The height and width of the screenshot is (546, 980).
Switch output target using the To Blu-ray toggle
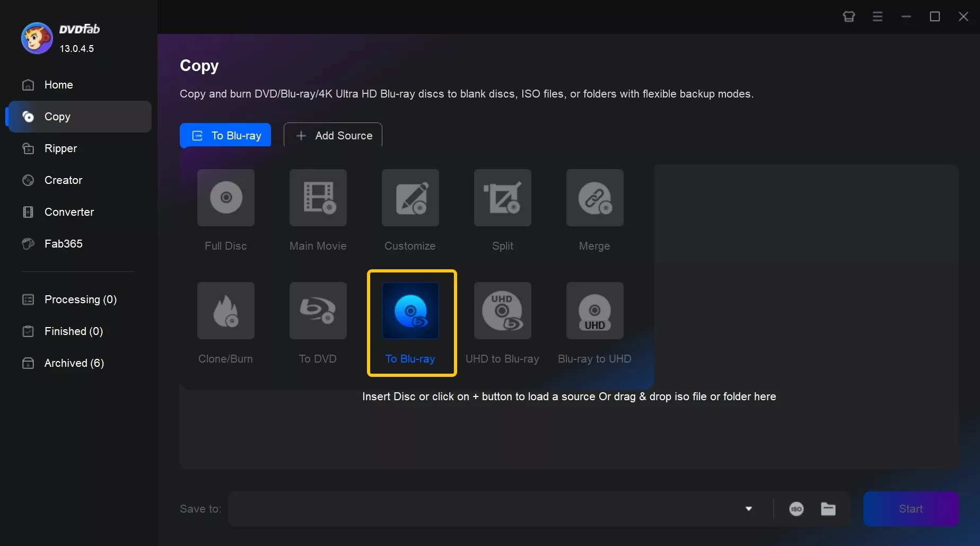click(x=225, y=135)
